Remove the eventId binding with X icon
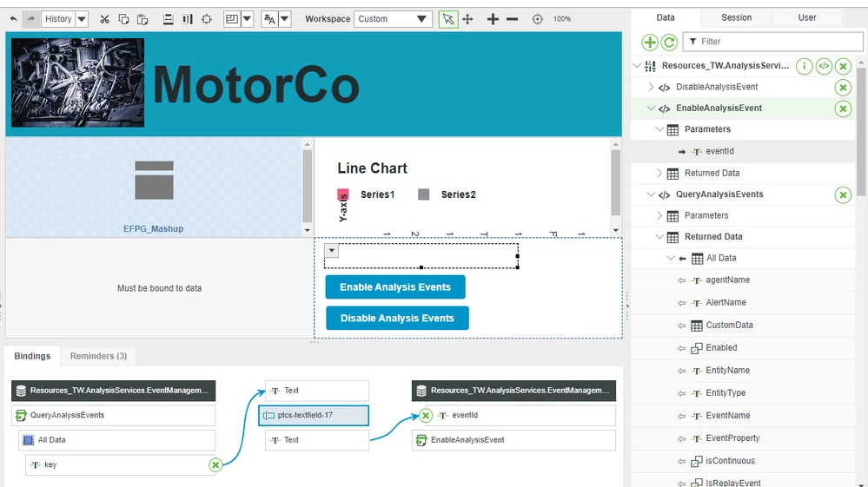 pyautogui.click(x=425, y=415)
